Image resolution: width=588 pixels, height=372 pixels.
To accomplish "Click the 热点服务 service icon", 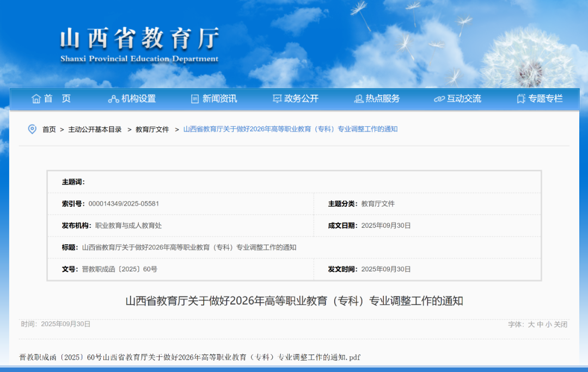I will pyautogui.click(x=358, y=98).
